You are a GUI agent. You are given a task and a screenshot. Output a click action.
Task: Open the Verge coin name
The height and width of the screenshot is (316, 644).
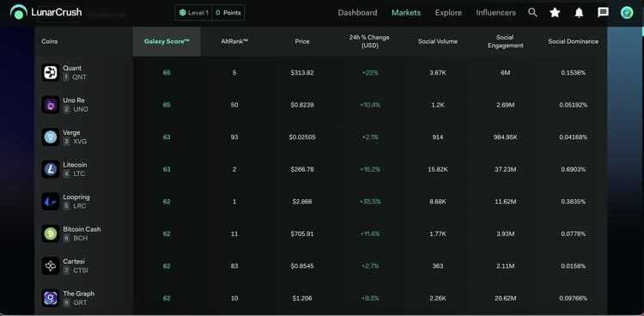[72, 133]
